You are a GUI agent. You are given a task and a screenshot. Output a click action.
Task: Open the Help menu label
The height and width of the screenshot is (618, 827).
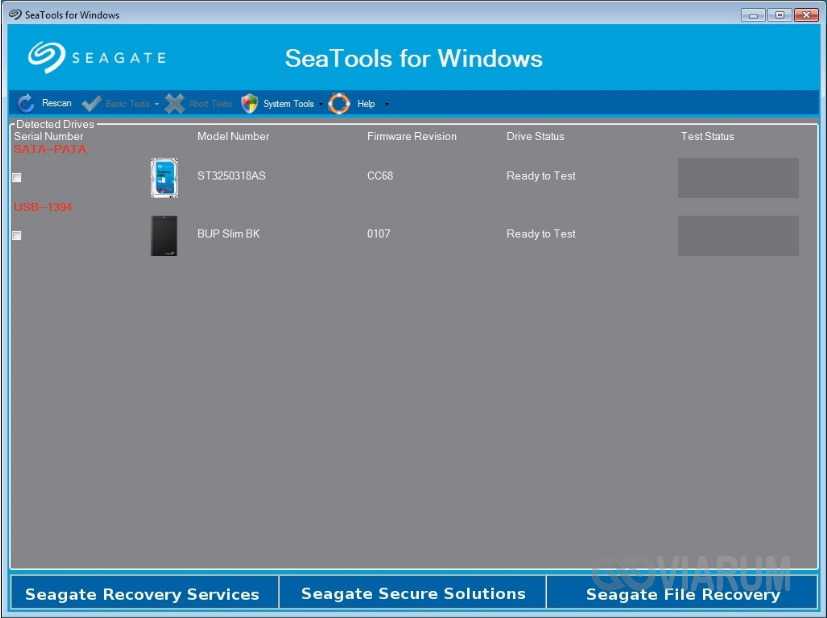366,104
